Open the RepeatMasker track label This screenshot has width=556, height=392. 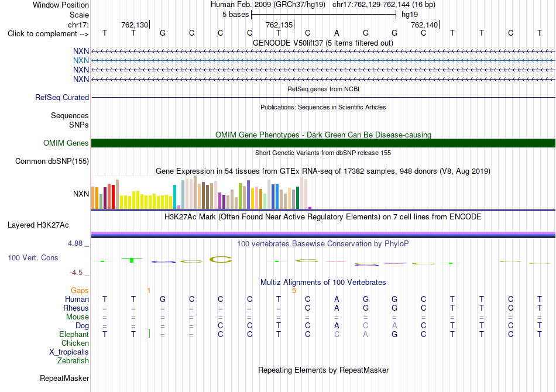click(x=64, y=378)
